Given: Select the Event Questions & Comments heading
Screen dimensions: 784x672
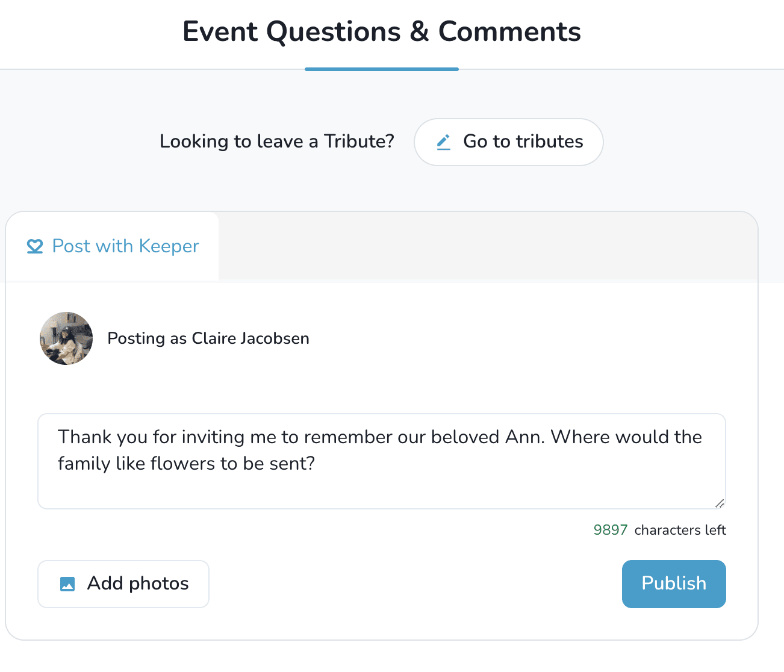Looking at the screenshot, I should point(382,31).
